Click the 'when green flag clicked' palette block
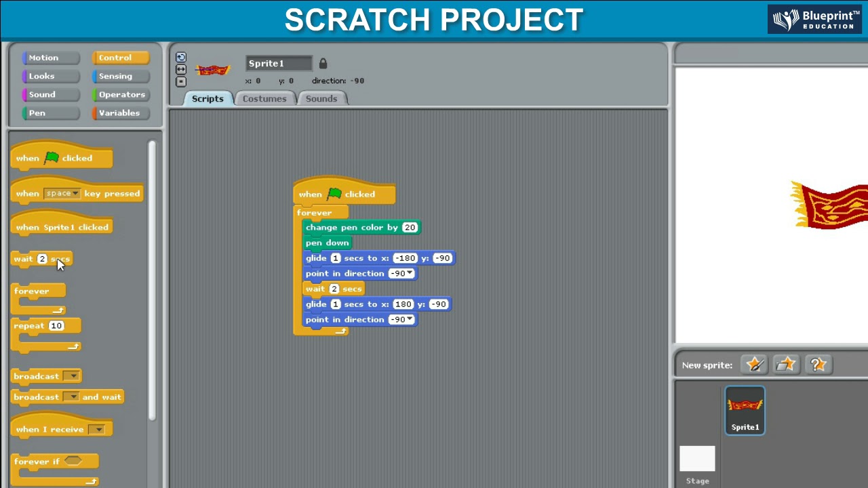This screenshot has height=488, width=868. pyautogui.click(x=62, y=156)
